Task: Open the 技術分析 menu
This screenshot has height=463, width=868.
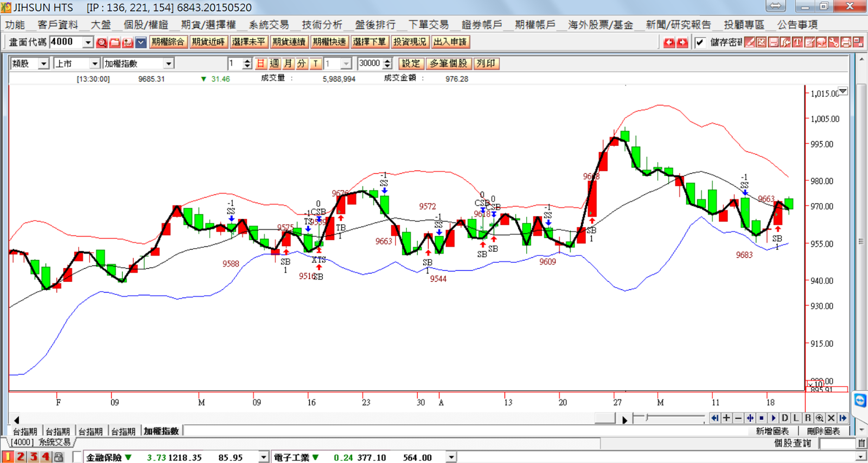Action: (x=322, y=24)
